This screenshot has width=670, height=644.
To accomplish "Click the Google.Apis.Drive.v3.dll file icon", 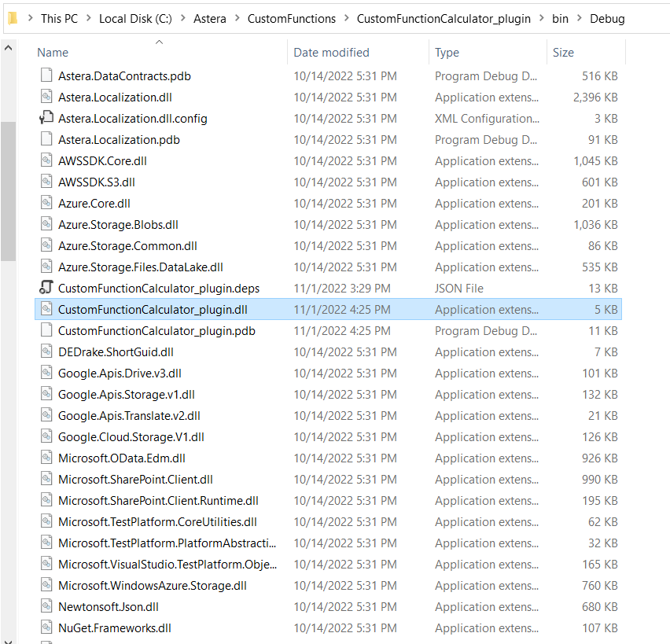I will 46,374.
